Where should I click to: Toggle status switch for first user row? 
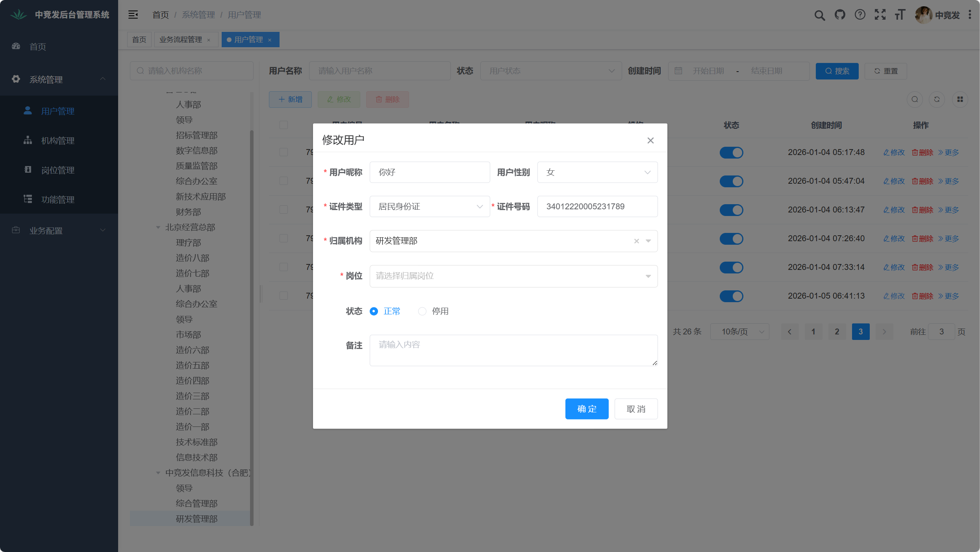tap(731, 153)
